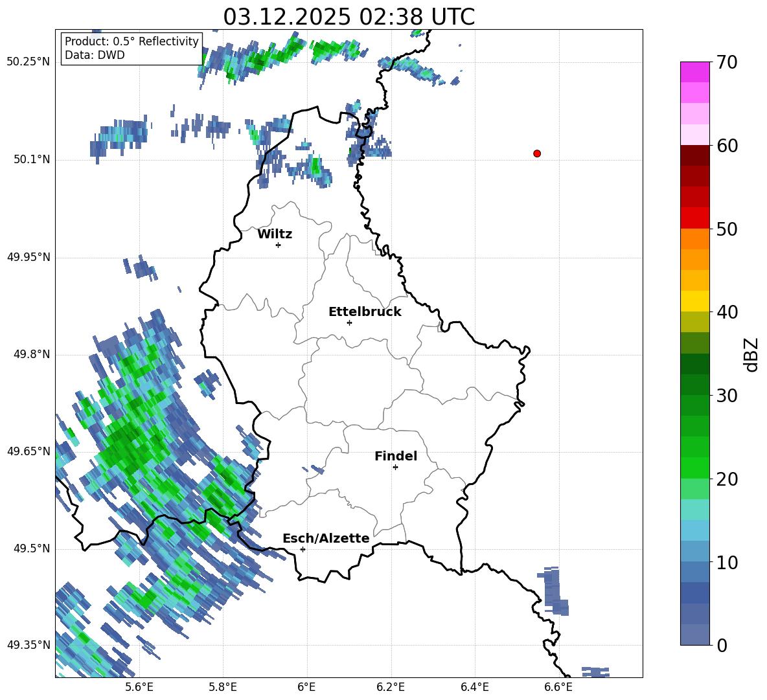Click the dark green colorbar segment near 30
The height and width of the screenshot is (700, 767).
(x=694, y=385)
